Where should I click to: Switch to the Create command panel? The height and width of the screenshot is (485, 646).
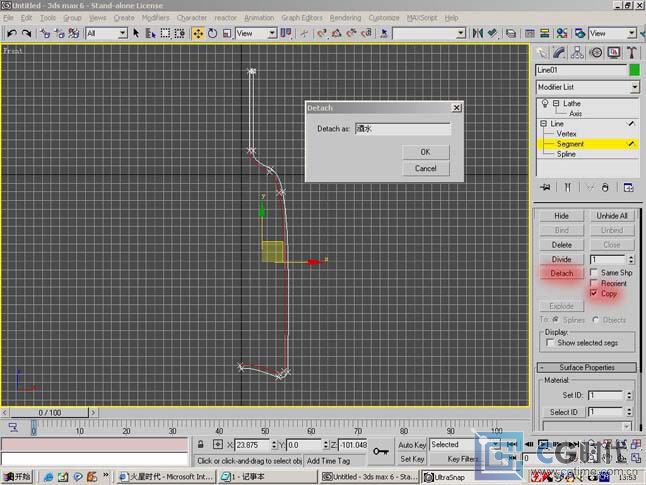coord(542,53)
